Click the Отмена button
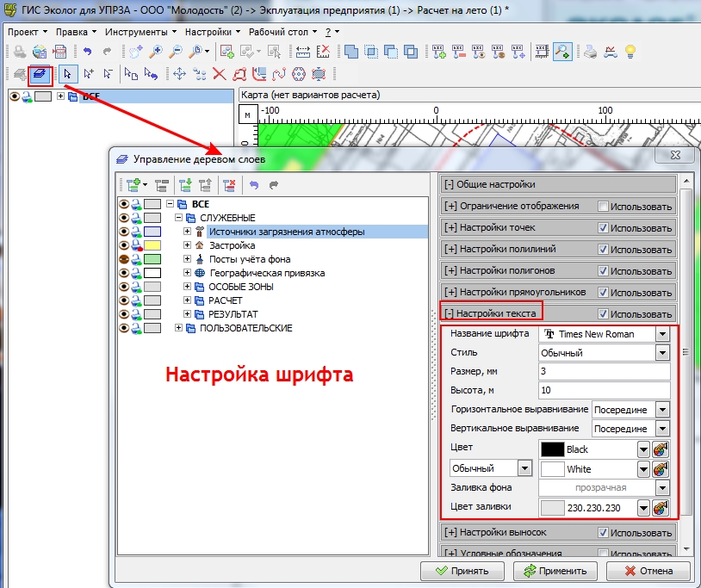701x588 pixels. [x=648, y=571]
